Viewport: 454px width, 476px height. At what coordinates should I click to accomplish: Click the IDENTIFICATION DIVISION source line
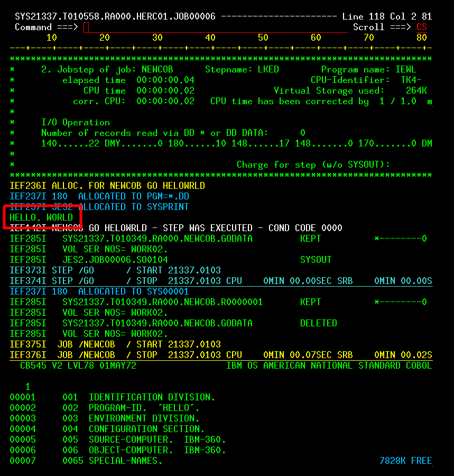152,397
